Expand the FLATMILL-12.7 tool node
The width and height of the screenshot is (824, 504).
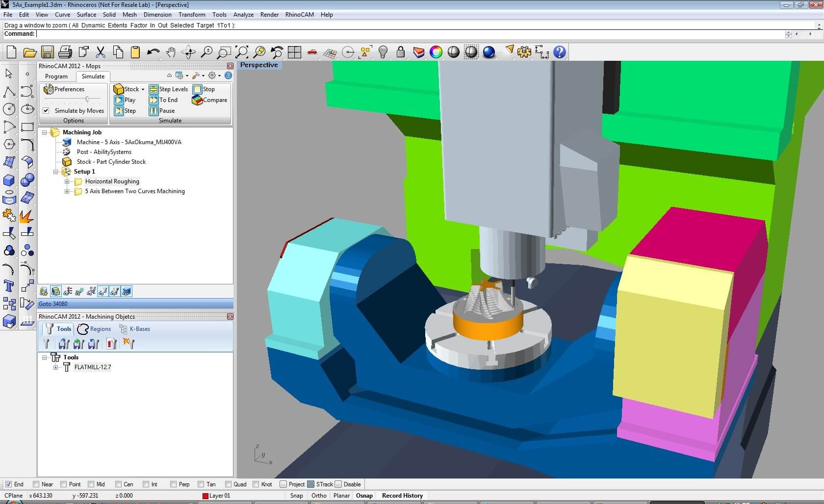(56, 367)
